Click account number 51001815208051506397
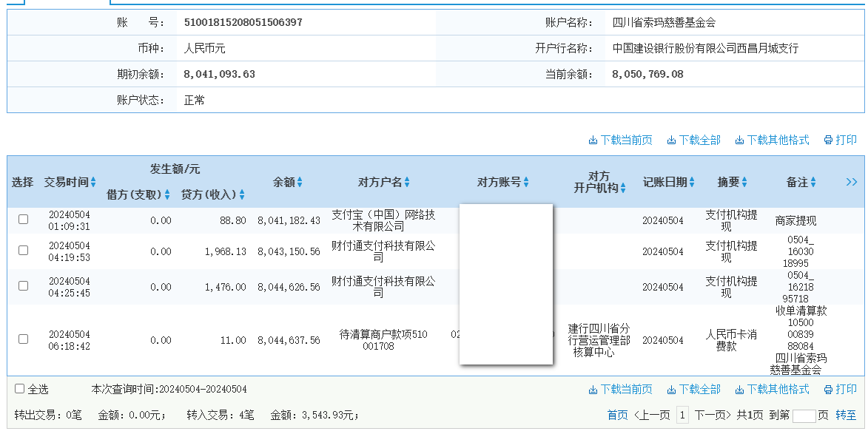Image resolution: width=868 pixels, height=434 pixels. (x=243, y=23)
